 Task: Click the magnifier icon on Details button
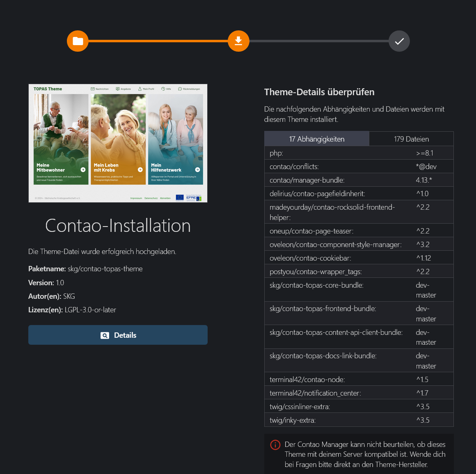point(105,335)
